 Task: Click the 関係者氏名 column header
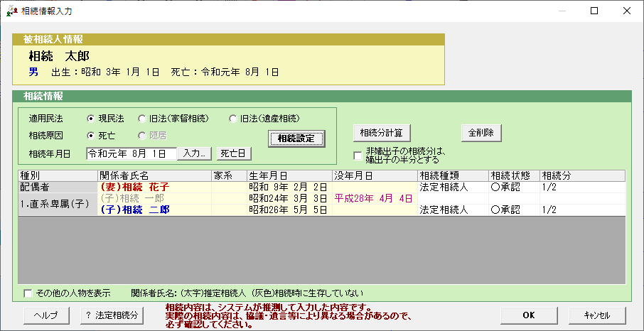[x=154, y=175]
